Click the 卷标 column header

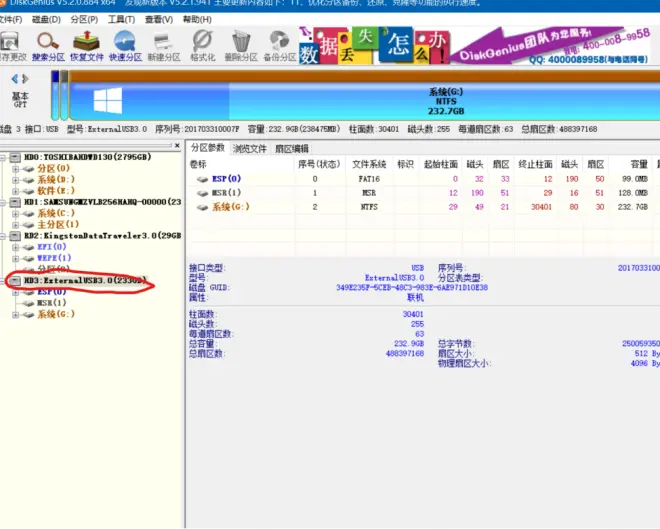point(240,164)
